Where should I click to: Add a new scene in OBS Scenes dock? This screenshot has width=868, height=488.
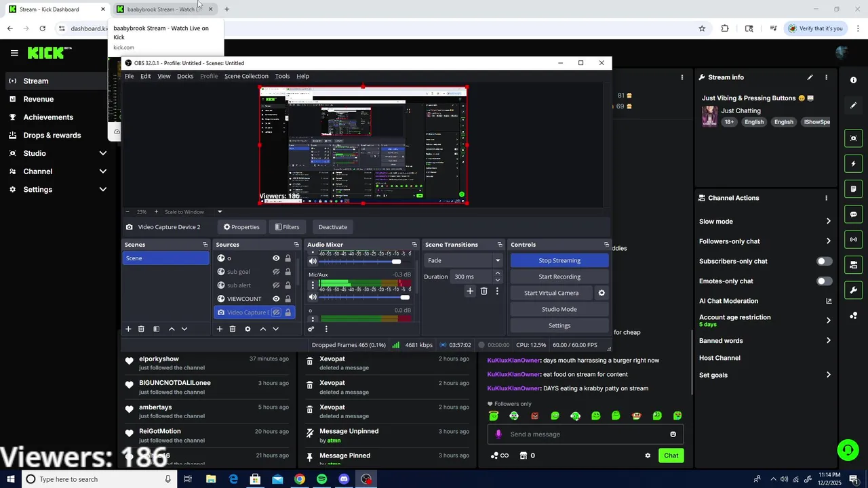[128, 329]
